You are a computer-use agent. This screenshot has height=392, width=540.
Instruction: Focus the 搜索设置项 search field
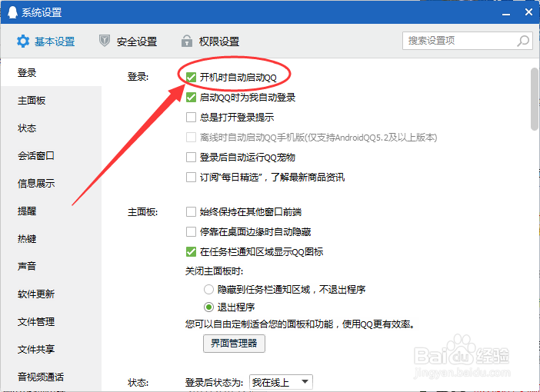tap(468, 41)
